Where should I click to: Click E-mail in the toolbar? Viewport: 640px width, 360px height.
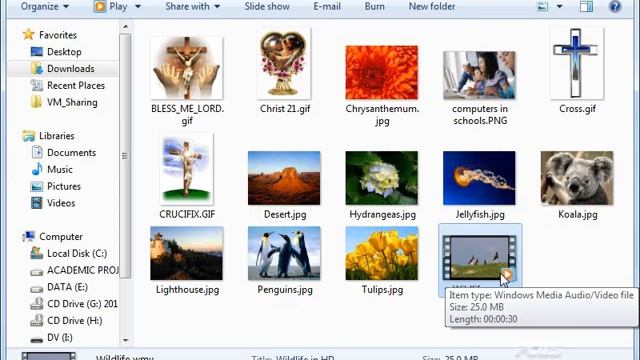(x=327, y=7)
